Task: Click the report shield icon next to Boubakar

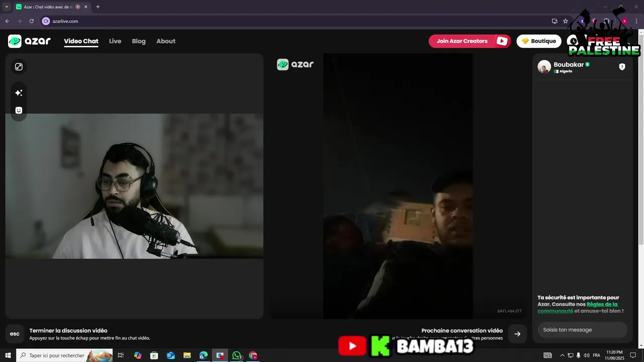Action: click(x=622, y=67)
